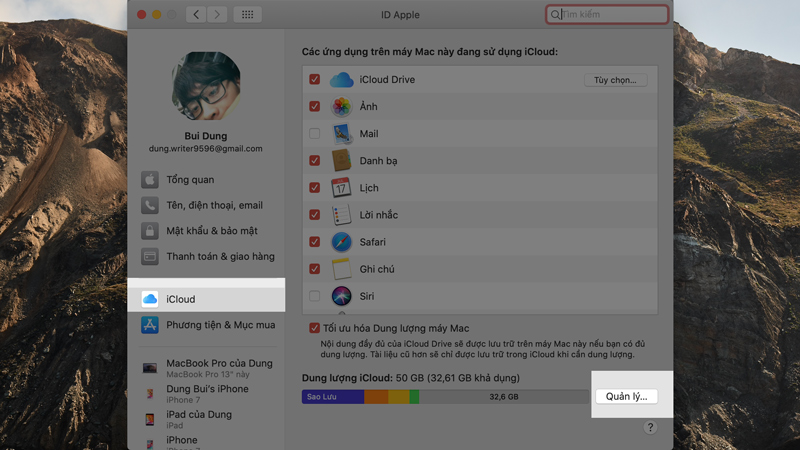This screenshot has width=800, height=450.
Task: Click the Danh bạ contacts icon
Action: coord(342,161)
